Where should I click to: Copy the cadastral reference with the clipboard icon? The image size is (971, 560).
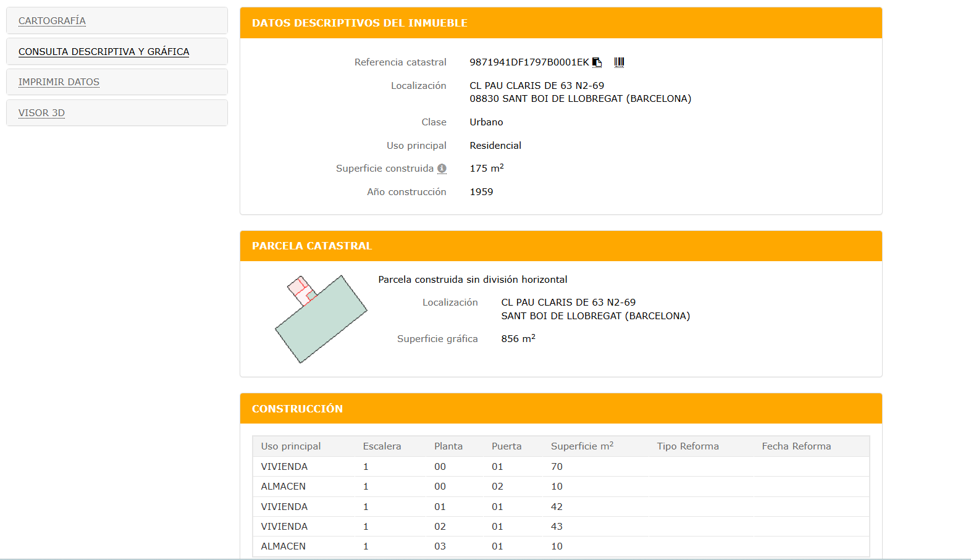tap(597, 62)
